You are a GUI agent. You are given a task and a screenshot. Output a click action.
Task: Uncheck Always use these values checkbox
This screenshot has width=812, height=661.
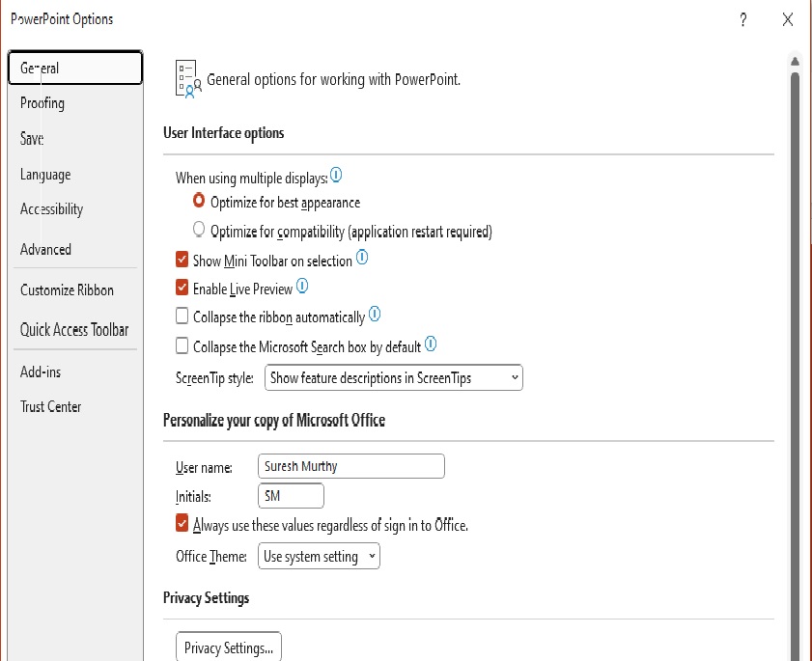[x=182, y=523]
